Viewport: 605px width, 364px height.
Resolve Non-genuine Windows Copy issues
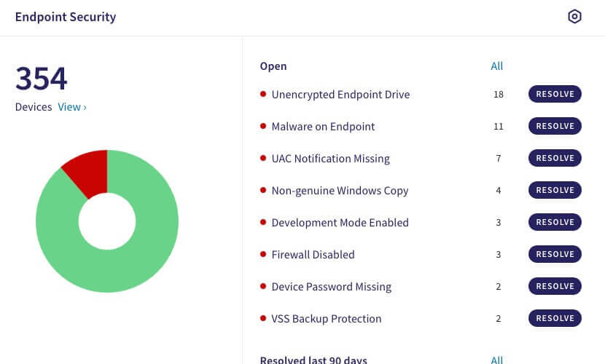(x=555, y=190)
